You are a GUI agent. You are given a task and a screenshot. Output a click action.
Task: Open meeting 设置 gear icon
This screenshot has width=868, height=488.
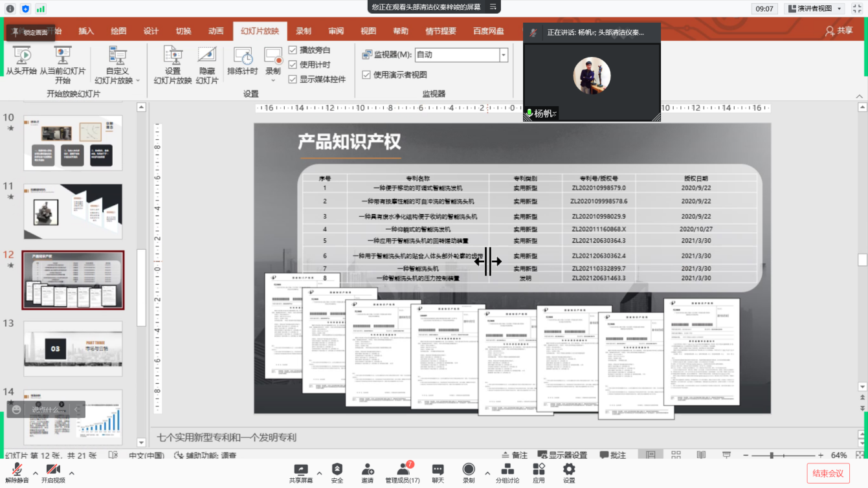[569, 473]
